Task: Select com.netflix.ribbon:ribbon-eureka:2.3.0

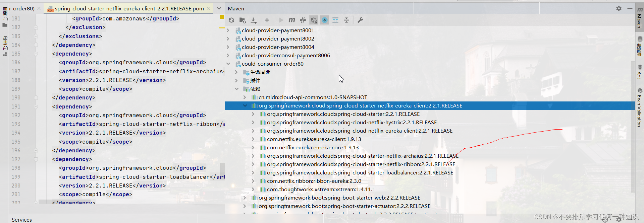Action: 314,181
